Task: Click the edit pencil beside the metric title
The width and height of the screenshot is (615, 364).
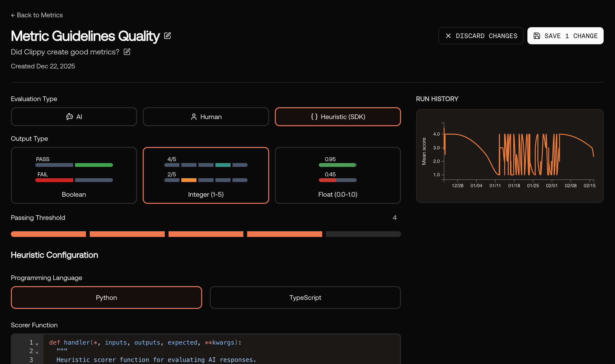Action: 167,36
